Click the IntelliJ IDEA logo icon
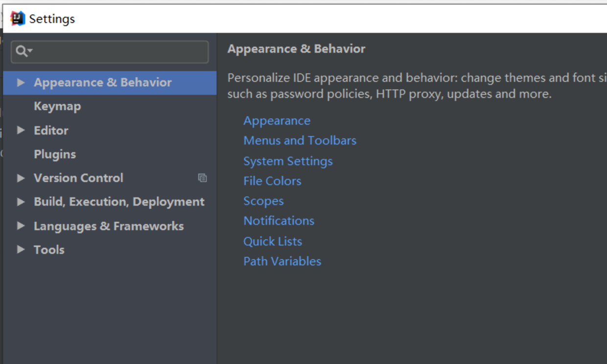 point(18,19)
